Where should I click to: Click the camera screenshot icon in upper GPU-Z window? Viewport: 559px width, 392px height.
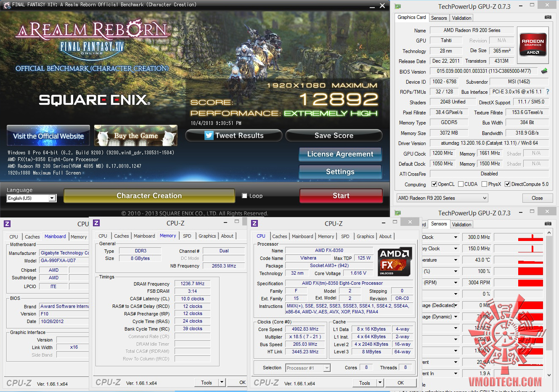click(548, 17)
